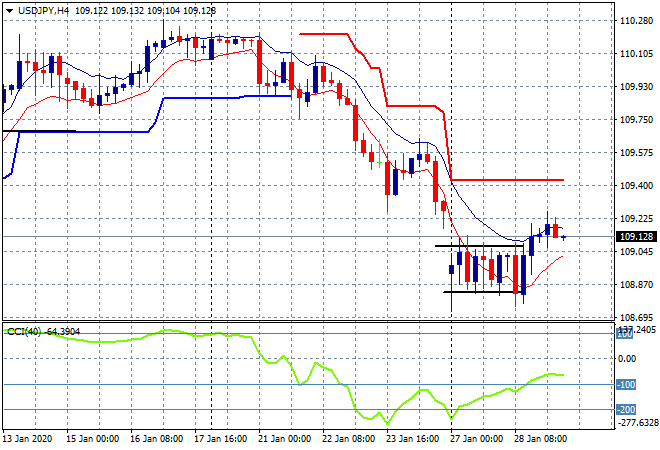Click the 109.045 price axis label
The image size is (660, 450).
[636, 252]
